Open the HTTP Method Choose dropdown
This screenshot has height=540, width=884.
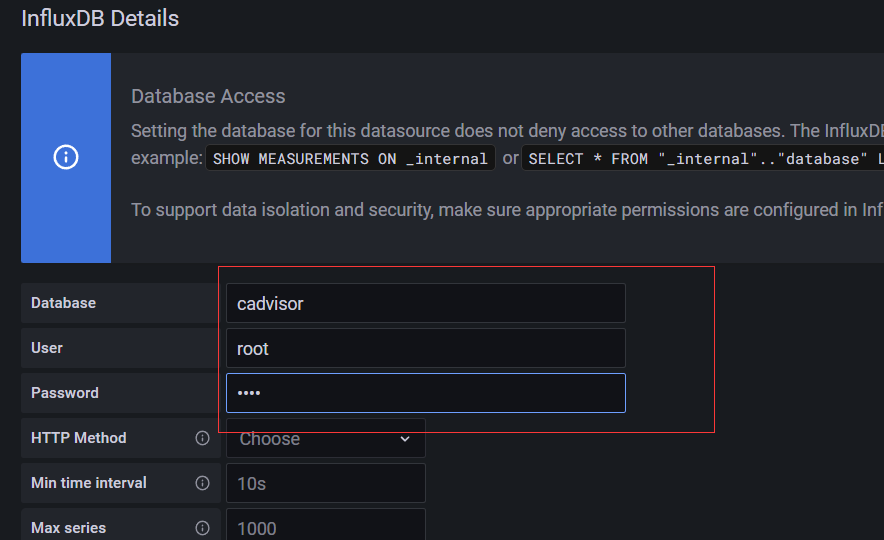tap(326, 438)
